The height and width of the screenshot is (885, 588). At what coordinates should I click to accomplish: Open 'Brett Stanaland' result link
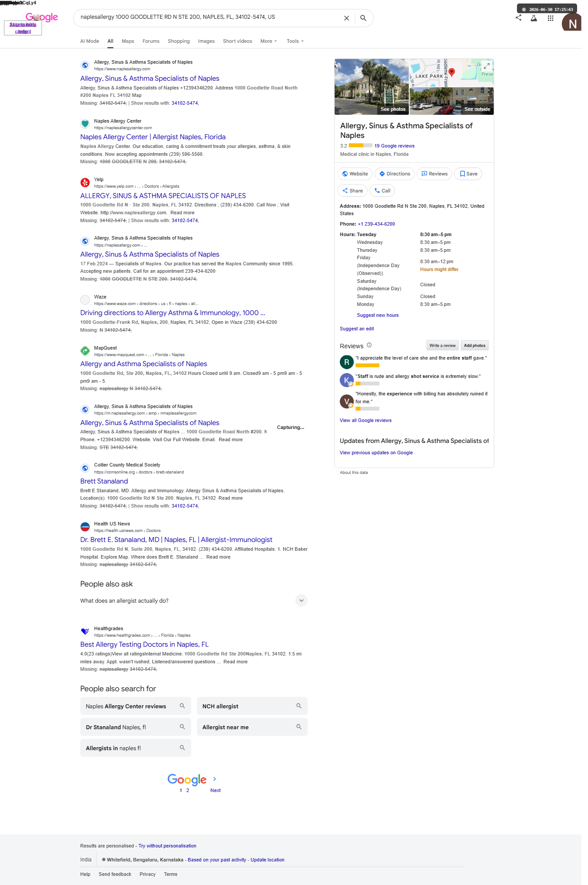(x=104, y=481)
